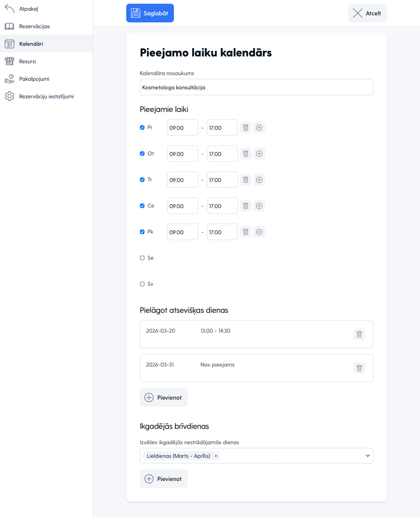Add time slot for Ot with plus icon
Viewport: 420px width, 517px height.
click(x=259, y=154)
